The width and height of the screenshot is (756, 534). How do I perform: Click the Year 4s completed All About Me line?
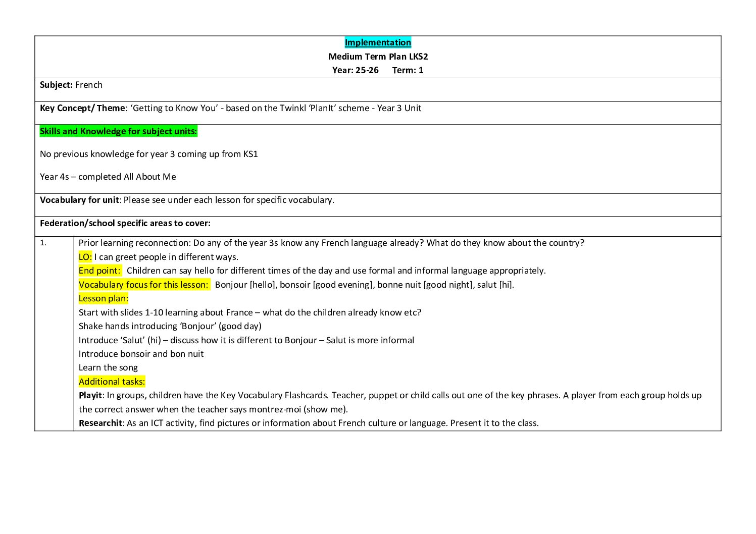(x=108, y=177)
